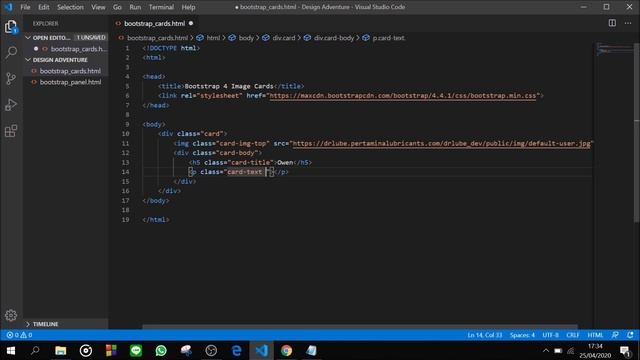Click the div.card breadcrumb item
Viewport: 640px width, 360px height.
pos(284,38)
